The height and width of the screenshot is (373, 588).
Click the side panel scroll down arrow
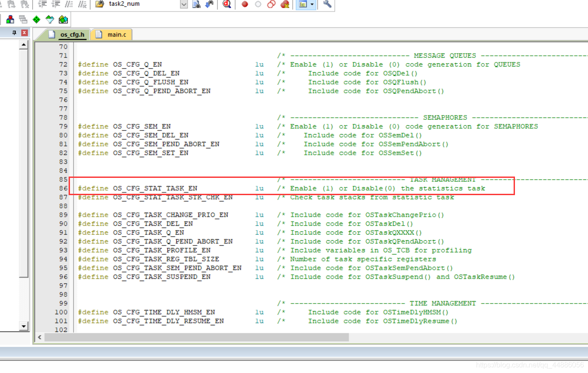(x=24, y=327)
